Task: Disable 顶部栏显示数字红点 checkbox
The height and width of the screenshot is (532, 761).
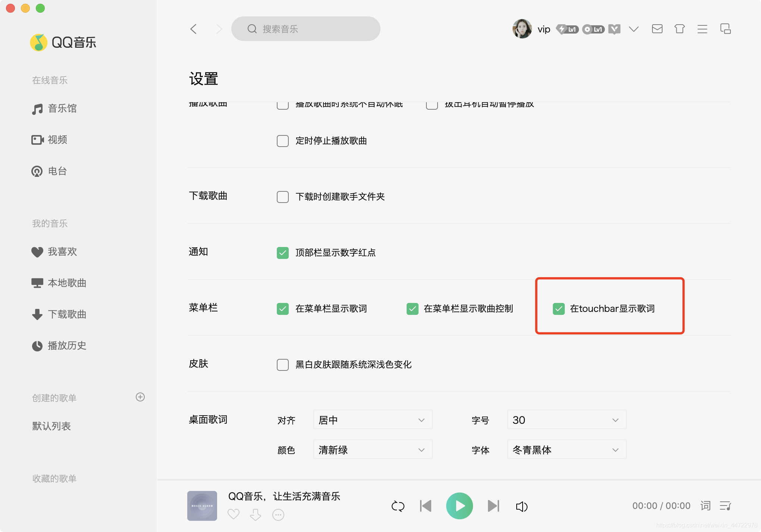Action: point(283,253)
